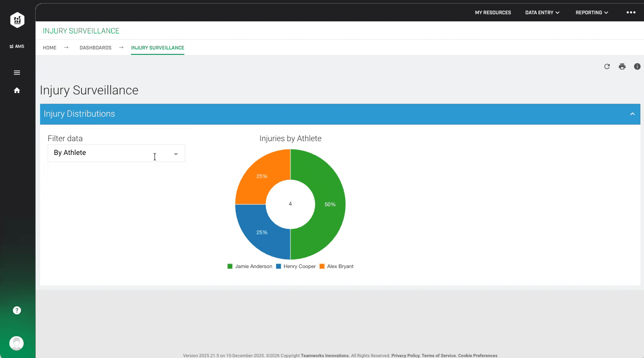Select the Injury Surveillance breadcrumb tab

tap(158, 48)
